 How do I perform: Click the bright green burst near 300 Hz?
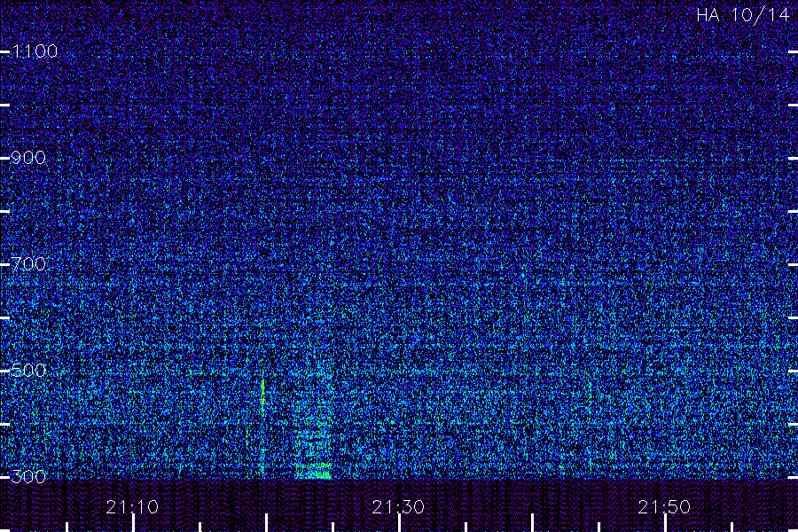pyautogui.click(x=314, y=472)
